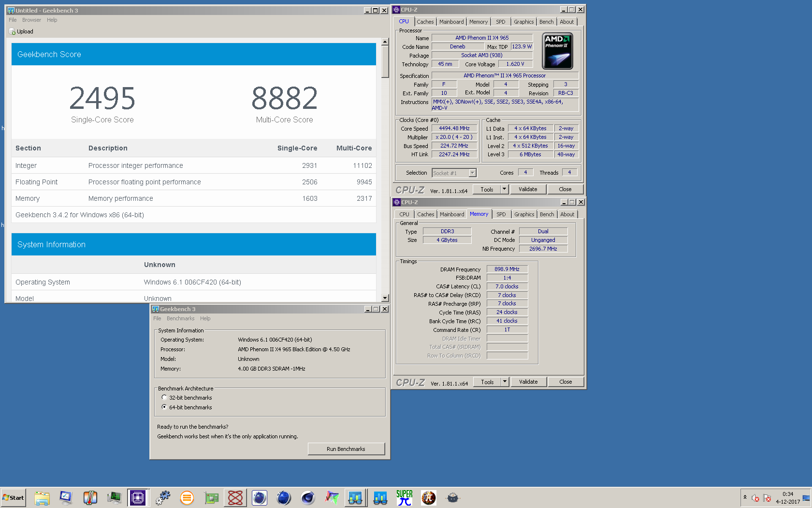Screen dimensions: 812x508
Task: Open Windows Explorer folder icon in taskbar
Action: [42, 497]
